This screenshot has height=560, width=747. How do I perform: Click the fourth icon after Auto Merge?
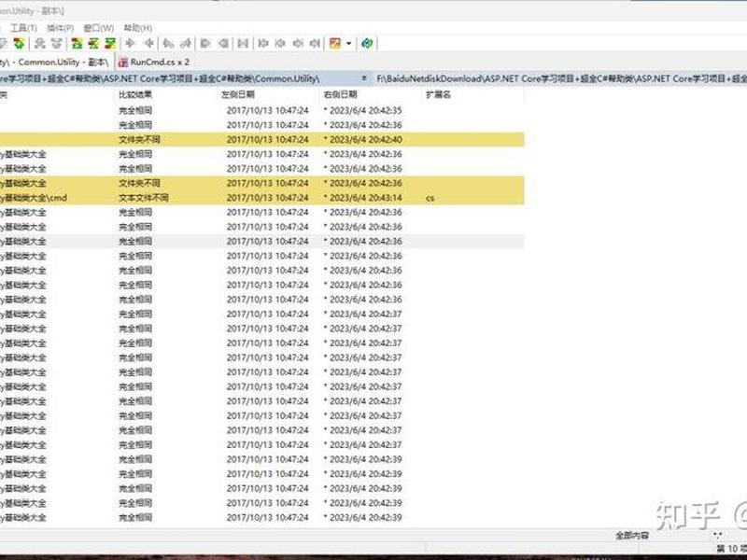pos(315,43)
